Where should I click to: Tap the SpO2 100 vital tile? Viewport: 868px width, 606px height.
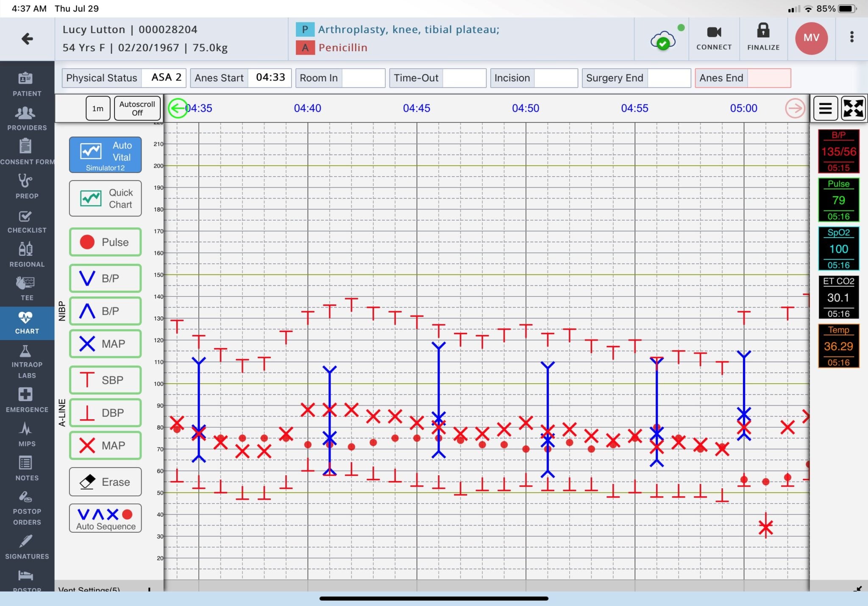(838, 249)
